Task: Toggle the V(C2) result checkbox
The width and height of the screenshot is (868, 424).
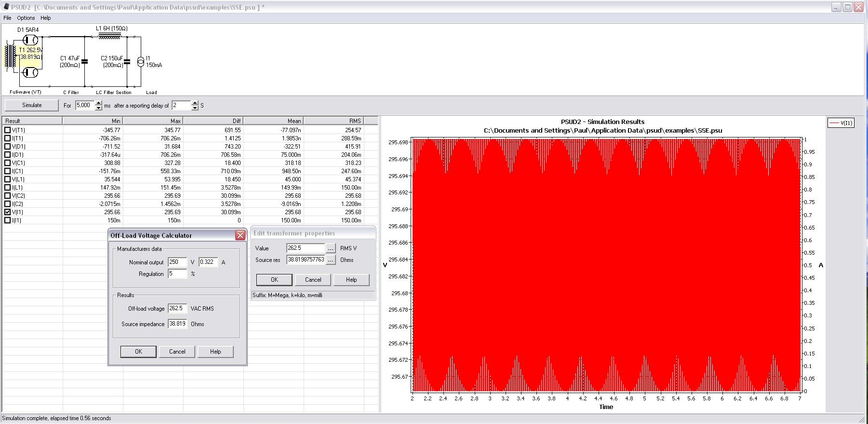Action: coord(7,196)
